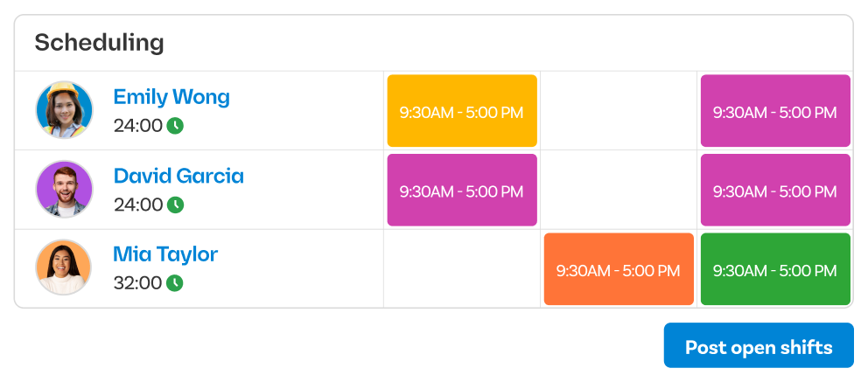Click Mia Taylor's 32:00 hours total
Viewport: 868px width, 382px height.
pyautogui.click(x=137, y=283)
